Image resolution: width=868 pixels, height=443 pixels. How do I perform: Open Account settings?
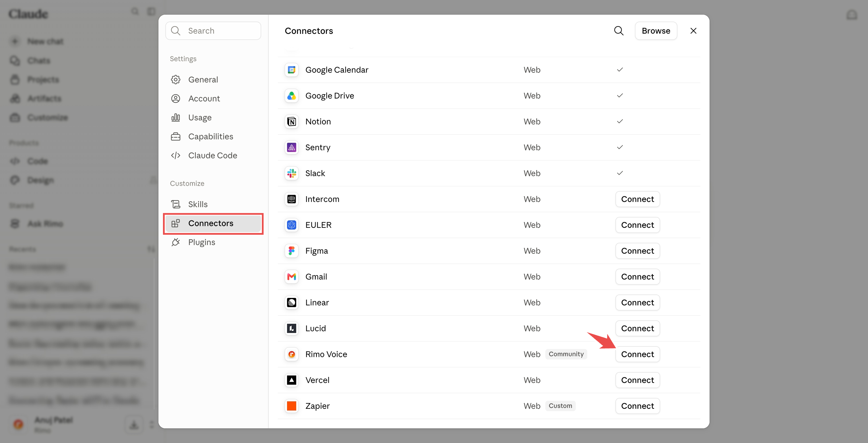(x=213, y=99)
